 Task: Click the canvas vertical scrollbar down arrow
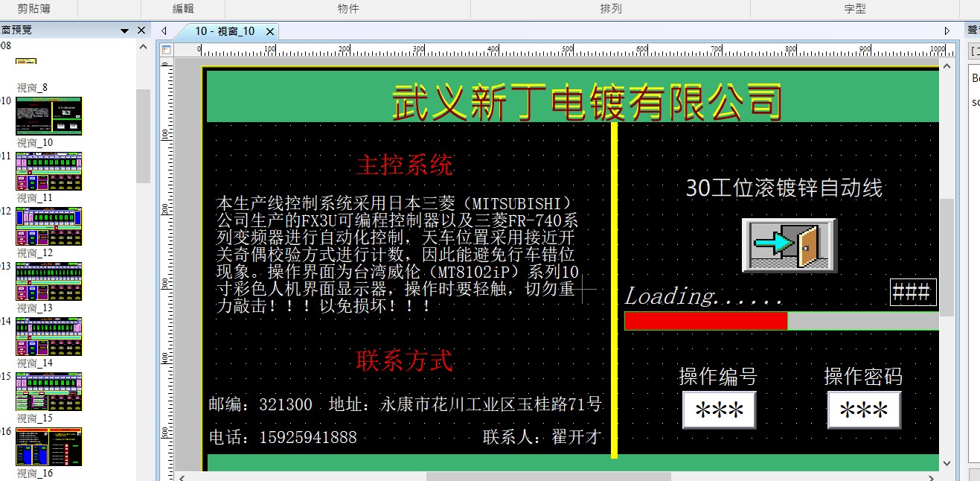(947, 463)
